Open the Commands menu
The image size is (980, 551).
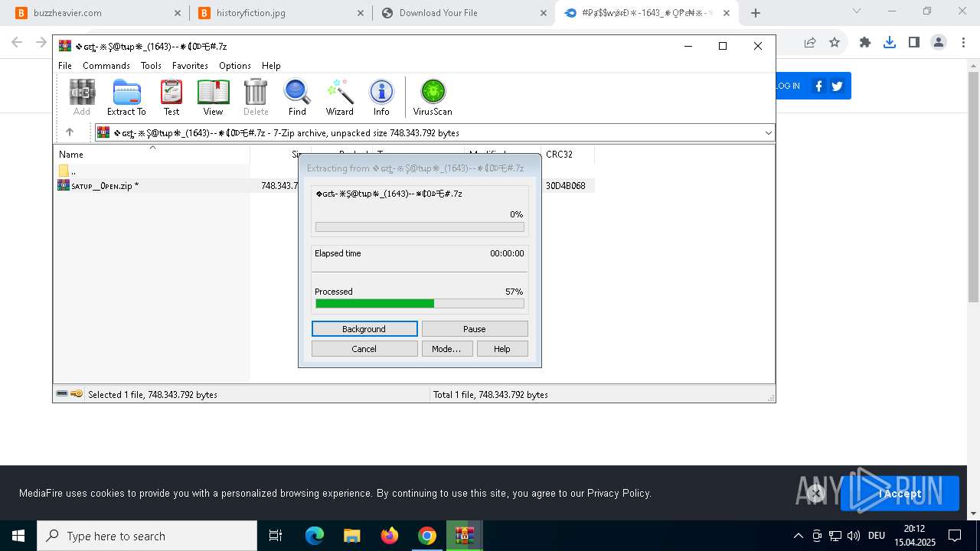106,66
